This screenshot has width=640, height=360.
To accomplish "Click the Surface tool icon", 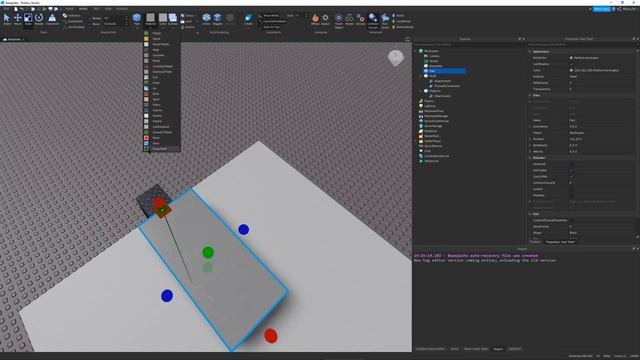I will [x=173, y=19].
